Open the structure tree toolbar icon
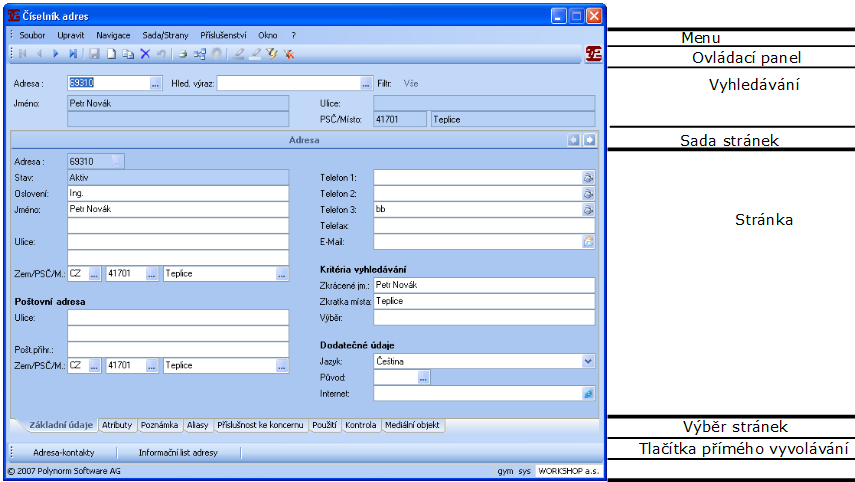The width and height of the screenshot is (855, 482). coord(200,54)
